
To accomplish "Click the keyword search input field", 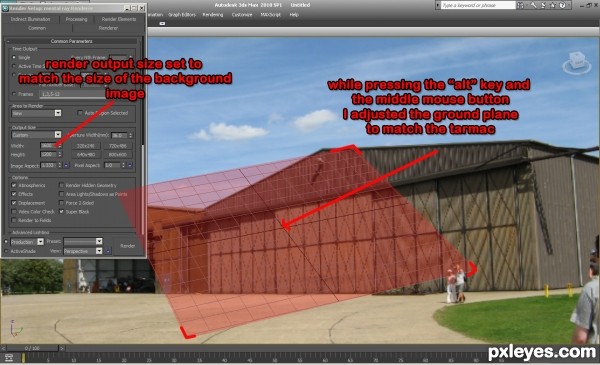I will coord(478,5).
